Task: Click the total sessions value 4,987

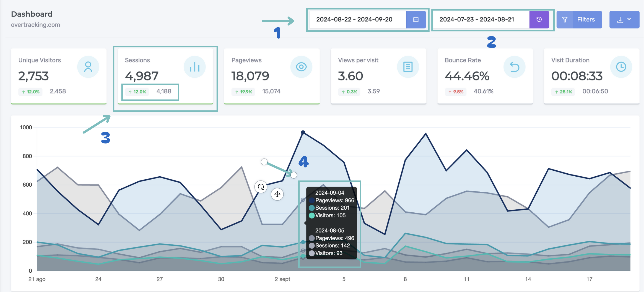Action: pyautogui.click(x=141, y=76)
